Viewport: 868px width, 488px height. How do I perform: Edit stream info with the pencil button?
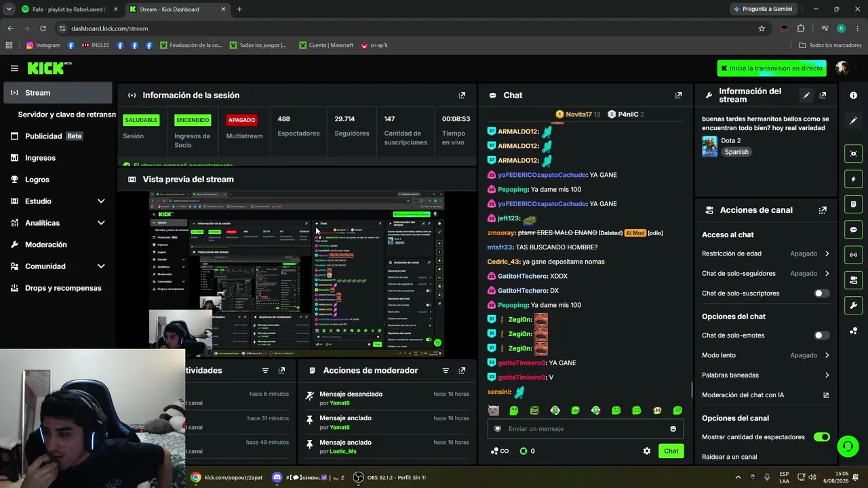(806, 96)
